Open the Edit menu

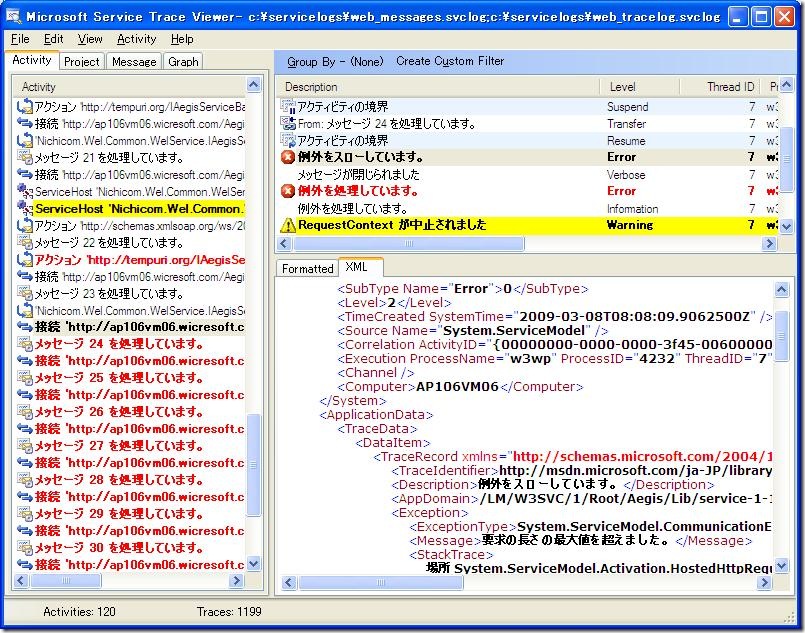point(53,39)
